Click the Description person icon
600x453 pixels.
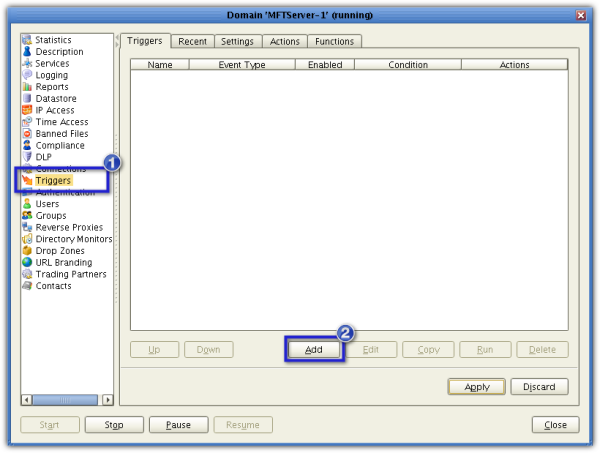27,52
